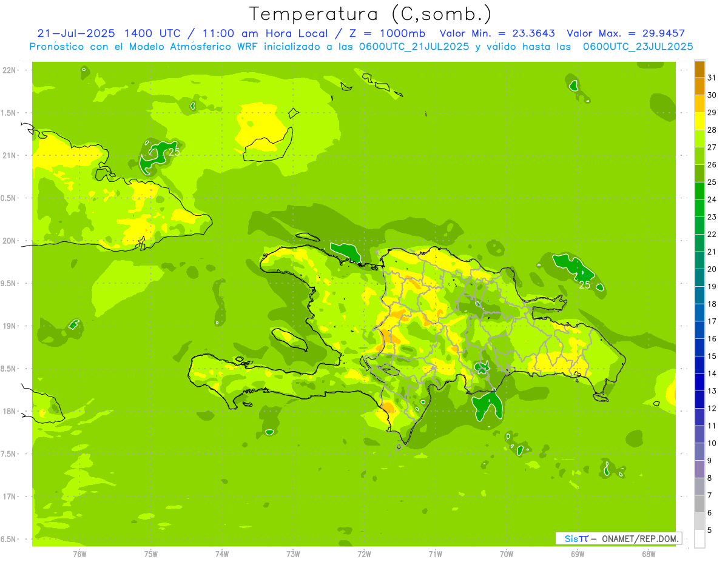Select the legend value 18
This screenshot has height=562, width=728.
tap(712, 304)
